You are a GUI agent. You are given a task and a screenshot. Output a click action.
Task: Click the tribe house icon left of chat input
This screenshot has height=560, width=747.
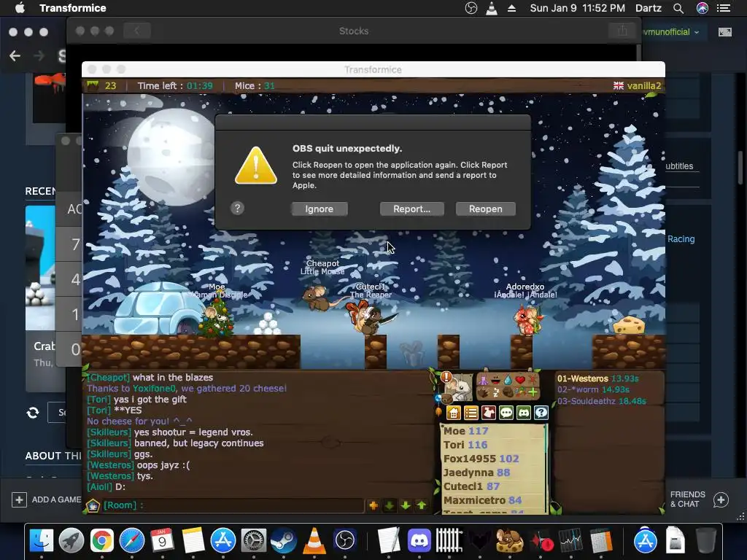93,505
